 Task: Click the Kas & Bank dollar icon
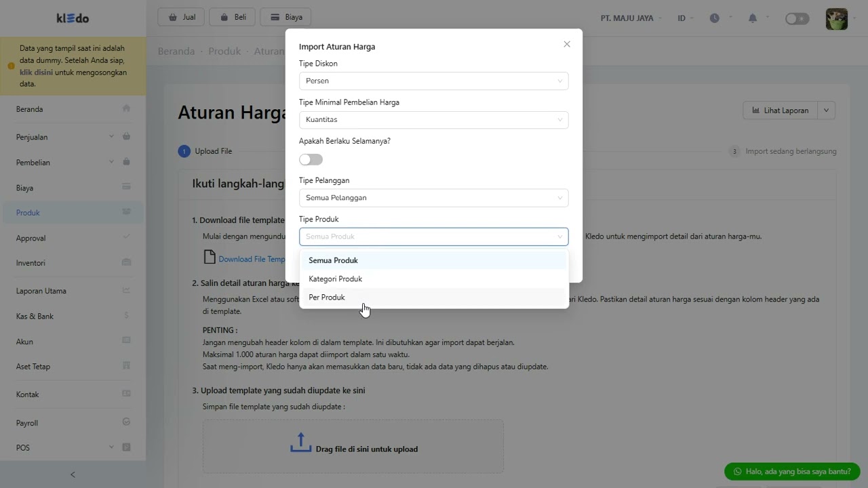(126, 316)
